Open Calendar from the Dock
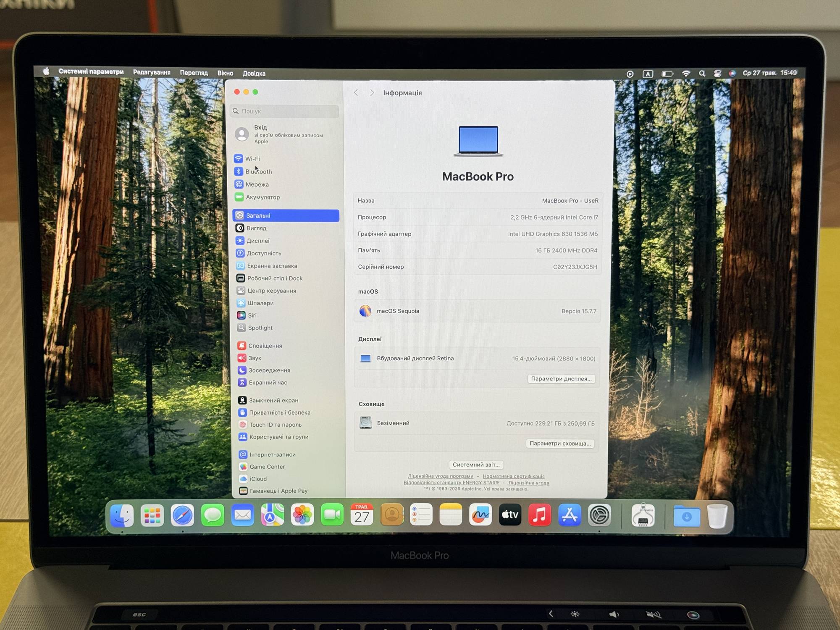Screen dimensions: 840x630 [362, 514]
